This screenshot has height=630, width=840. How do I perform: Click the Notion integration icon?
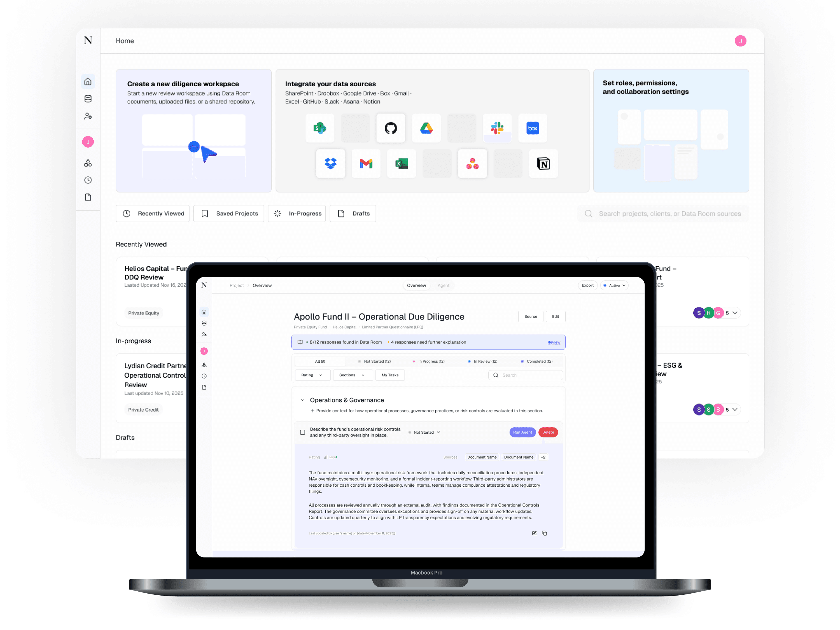(543, 163)
